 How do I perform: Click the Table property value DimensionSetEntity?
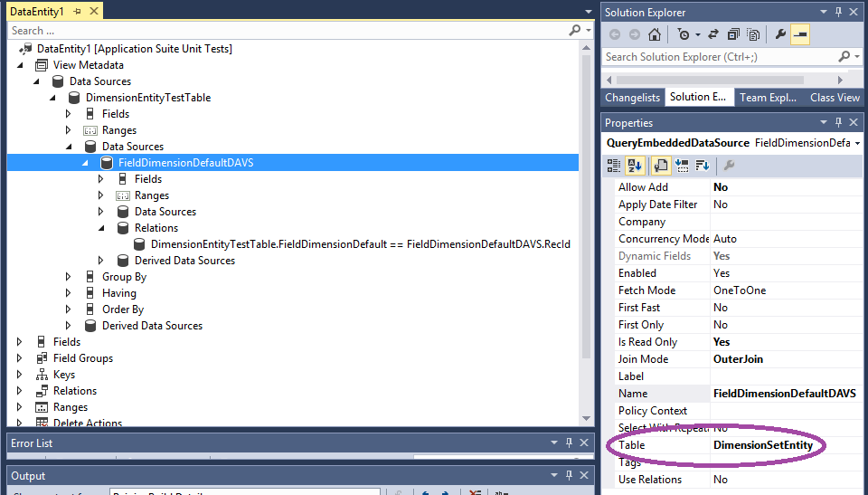762,445
